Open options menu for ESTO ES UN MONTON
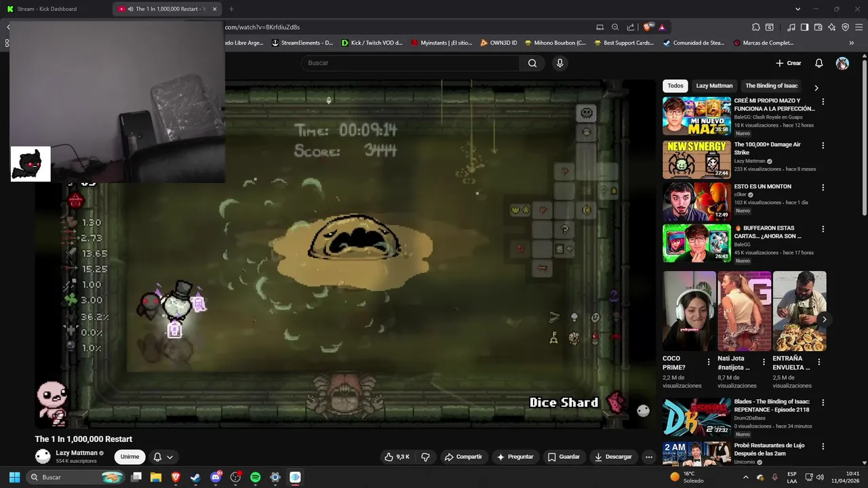 pyautogui.click(x=823, y=187)
